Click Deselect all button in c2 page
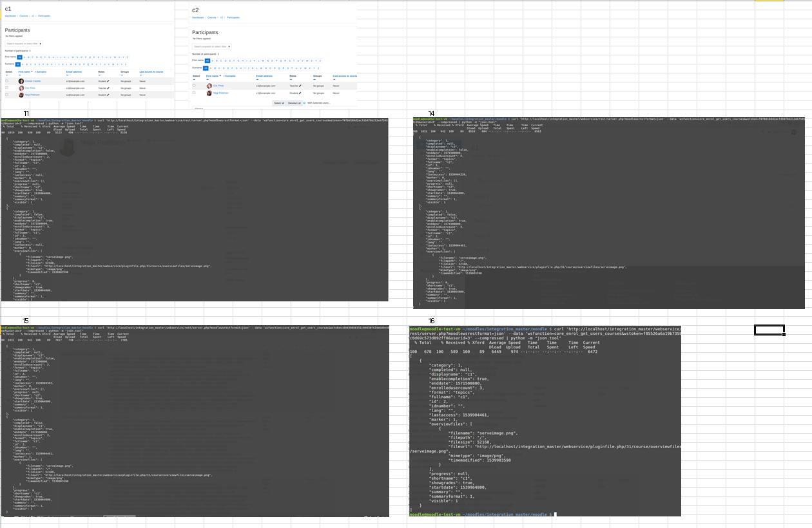Image resolution: width=812 pixels, height=528 pixels. tap(294, 103)
